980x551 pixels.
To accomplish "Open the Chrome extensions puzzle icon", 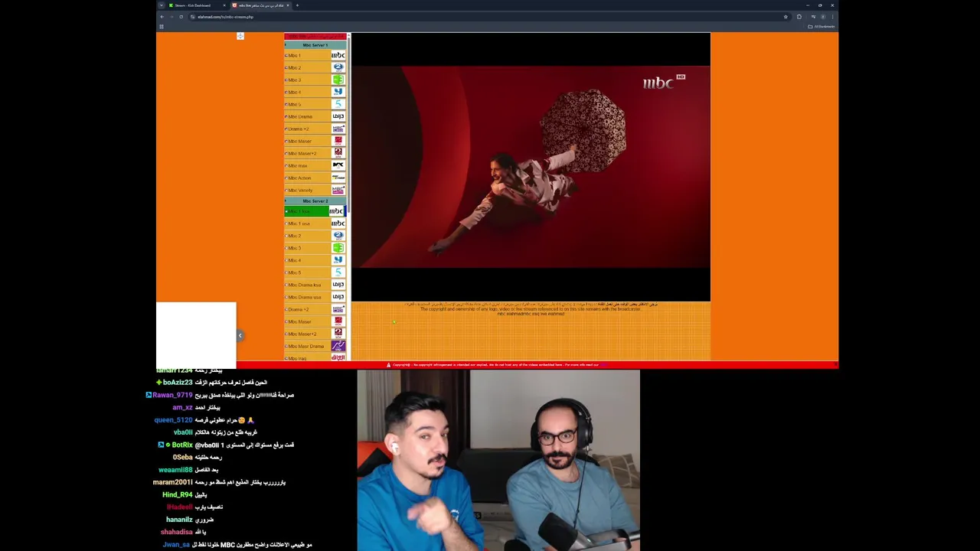I will (x=799, y=17).
